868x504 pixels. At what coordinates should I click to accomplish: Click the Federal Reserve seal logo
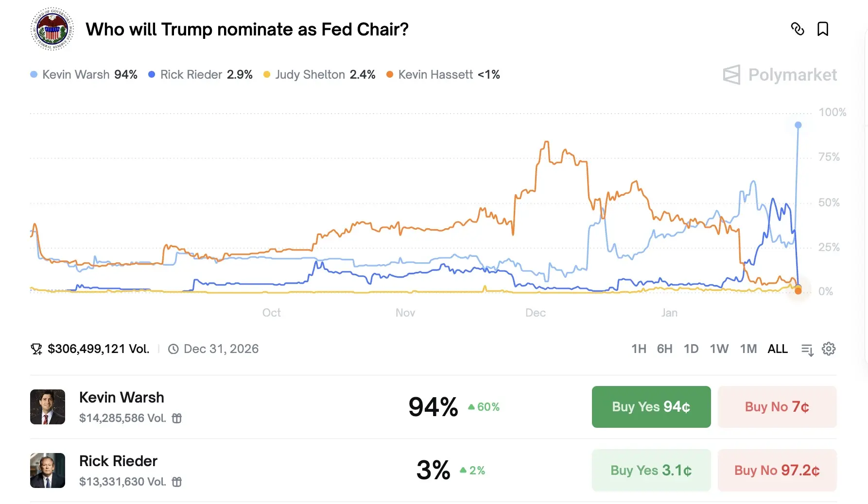pos(52,29)
